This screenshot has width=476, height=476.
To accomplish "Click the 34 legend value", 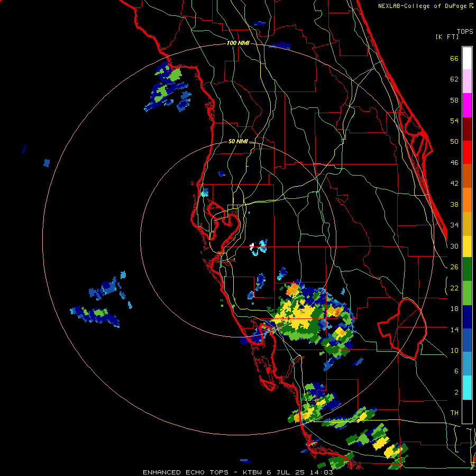I will click(x=454, y=225).
